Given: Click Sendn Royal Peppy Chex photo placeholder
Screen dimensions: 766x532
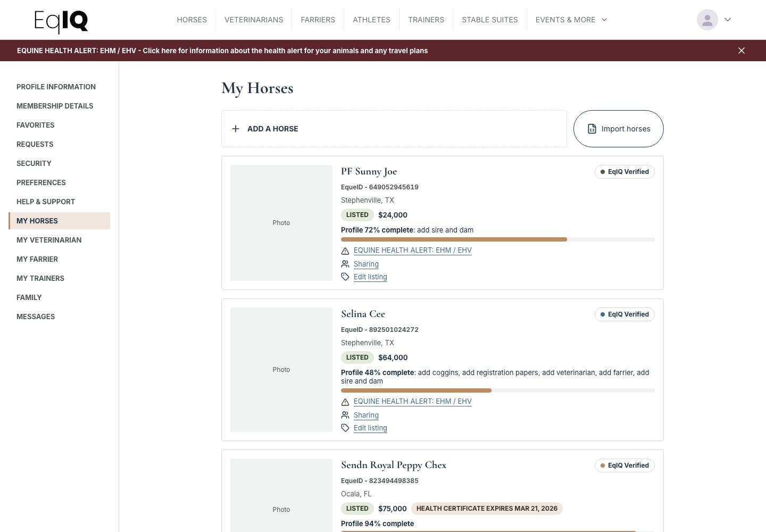Looking at the screenshot, I should [281, 495].
